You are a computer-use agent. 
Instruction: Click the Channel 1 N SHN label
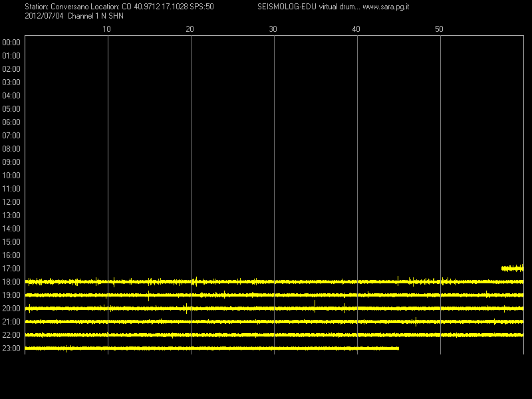click(95, 16)
